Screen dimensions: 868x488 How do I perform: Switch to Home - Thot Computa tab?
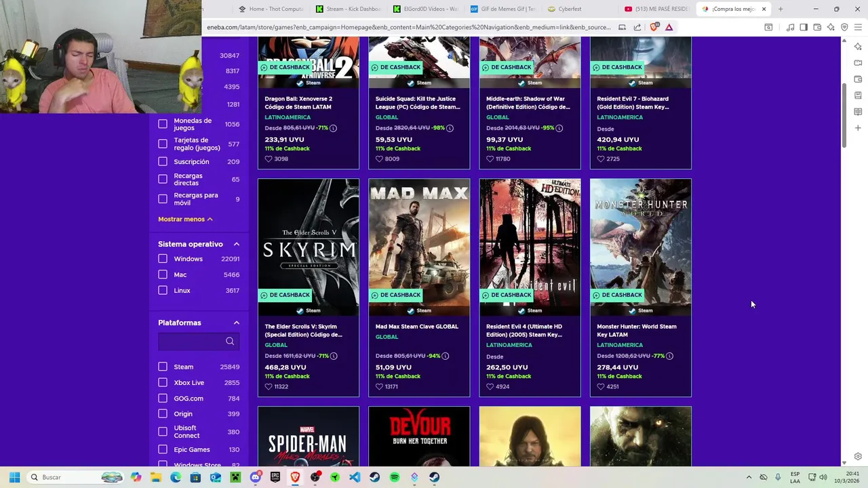click(271, 9)
